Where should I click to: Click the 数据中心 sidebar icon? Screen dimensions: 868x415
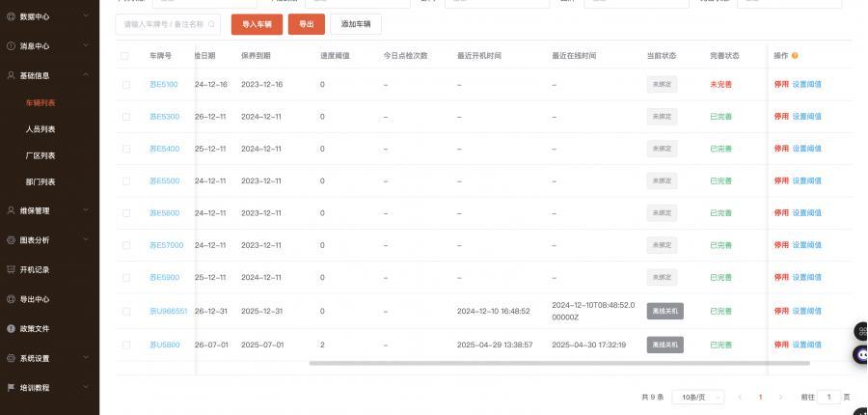pos(11,16)
